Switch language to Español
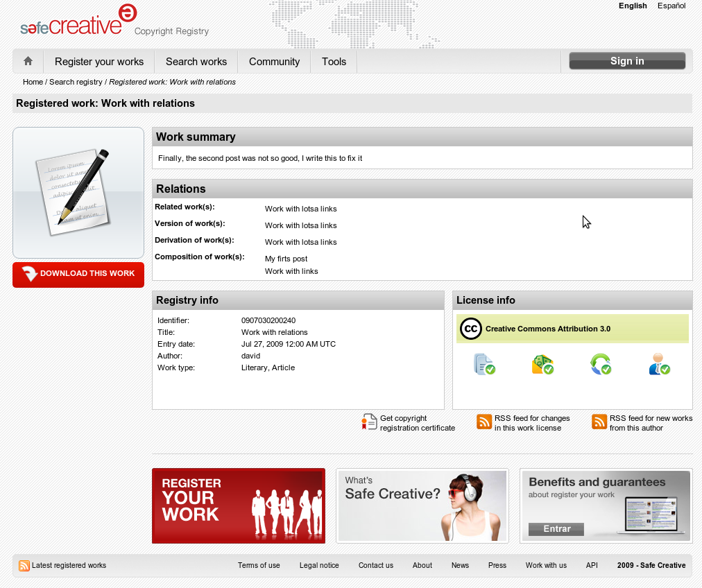The width and height of the screenshot is (702, 588). point(671,6)
